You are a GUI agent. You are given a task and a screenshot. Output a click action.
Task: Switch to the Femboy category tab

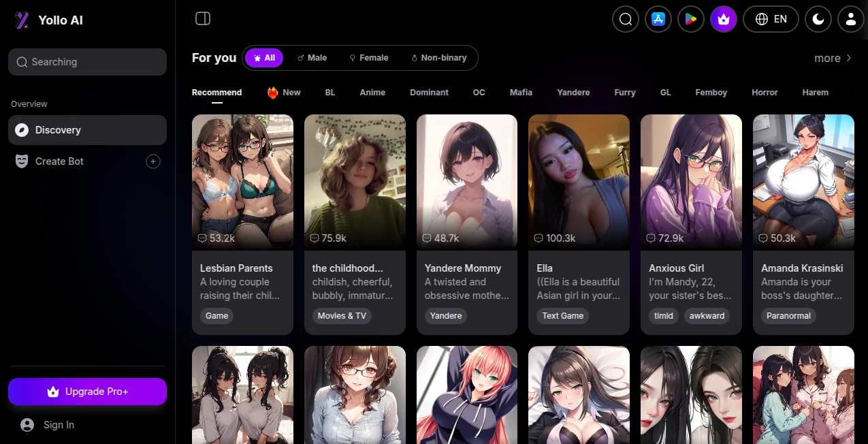(x=711, y=92)
